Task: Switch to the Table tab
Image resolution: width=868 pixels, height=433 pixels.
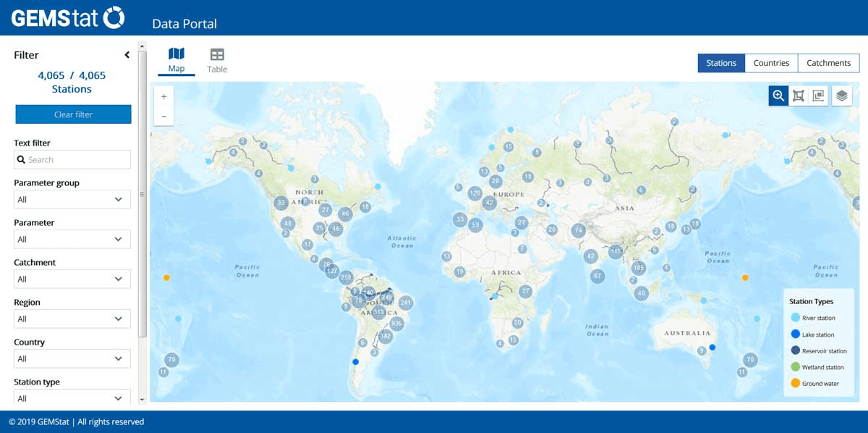Action: pyautogui.click(x=217, y=61)
